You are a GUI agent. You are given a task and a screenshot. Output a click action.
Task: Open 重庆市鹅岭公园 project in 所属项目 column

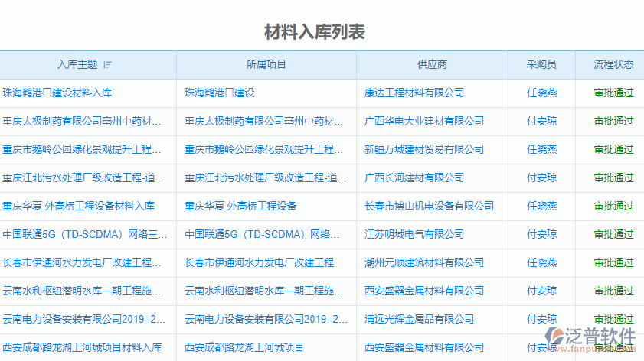tap(263, 150)
